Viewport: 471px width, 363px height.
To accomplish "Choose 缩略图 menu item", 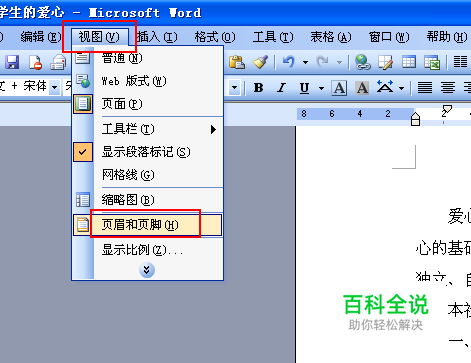I will coord(148,200).
